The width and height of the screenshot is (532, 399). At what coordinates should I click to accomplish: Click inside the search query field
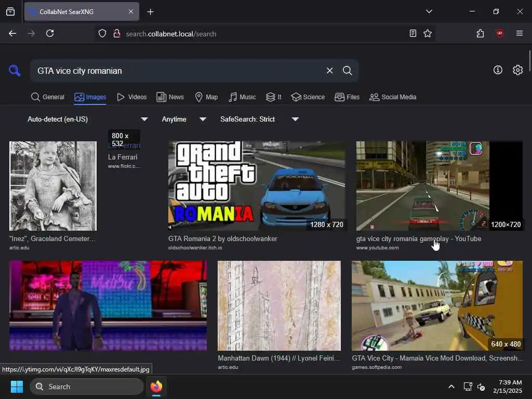coord(180,71)
